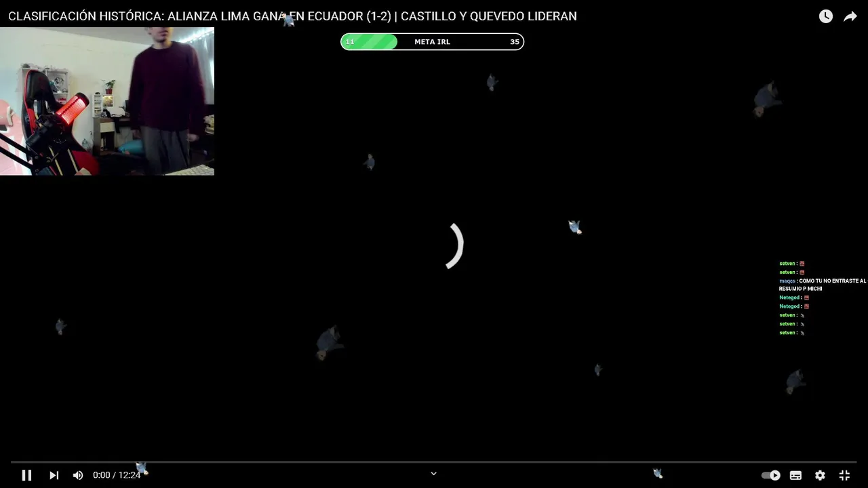Open the Watch Later clock icon

(x=825, y=16)
